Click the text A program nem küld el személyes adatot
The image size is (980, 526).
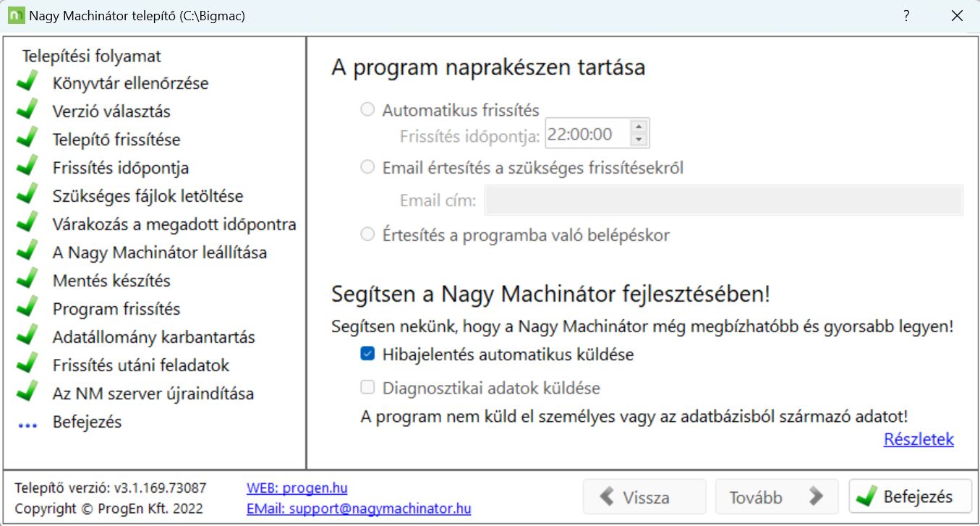point(634,417)
